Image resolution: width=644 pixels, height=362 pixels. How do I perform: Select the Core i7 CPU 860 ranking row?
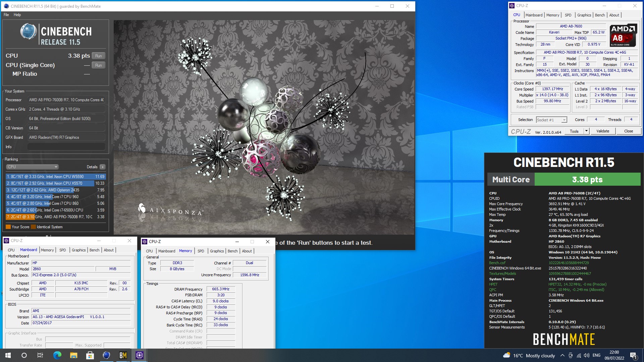point(56,203)
